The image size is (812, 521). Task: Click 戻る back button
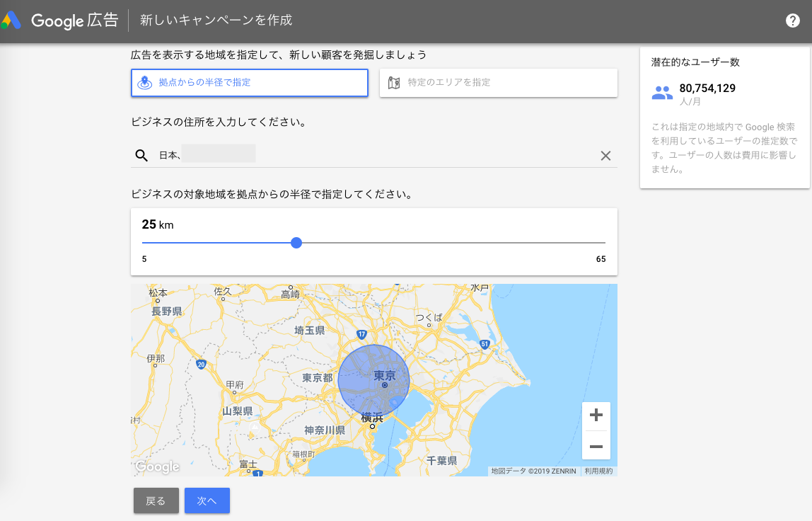coord(156,500)
